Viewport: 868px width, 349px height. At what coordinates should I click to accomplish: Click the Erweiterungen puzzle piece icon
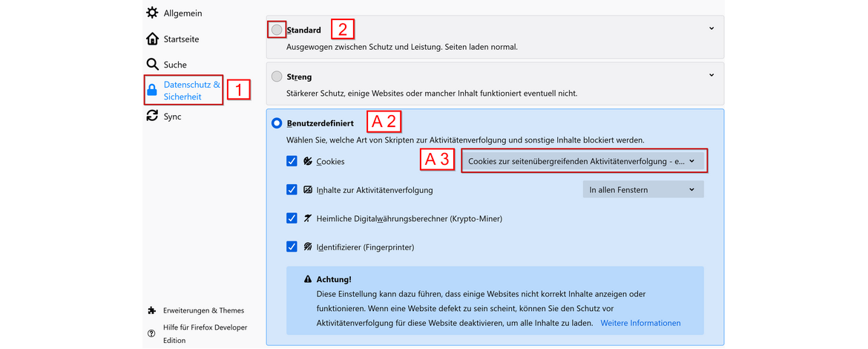point(152,310)
